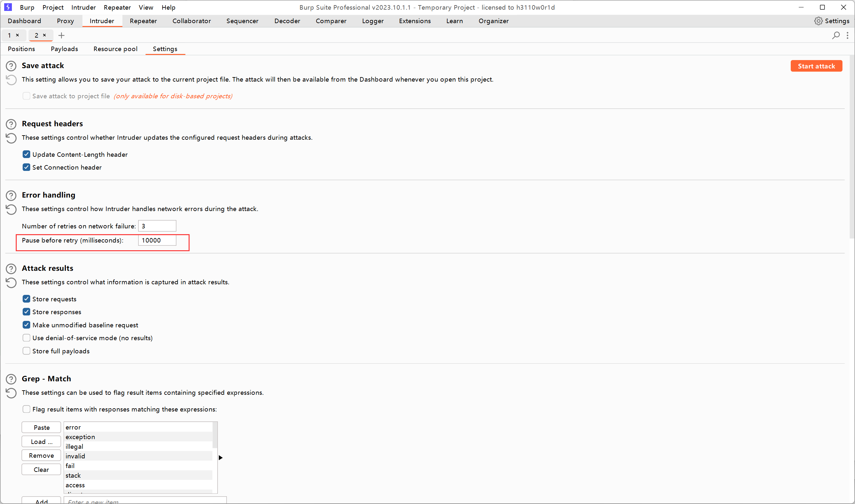Click the search magnifier icon

(836, 35)
